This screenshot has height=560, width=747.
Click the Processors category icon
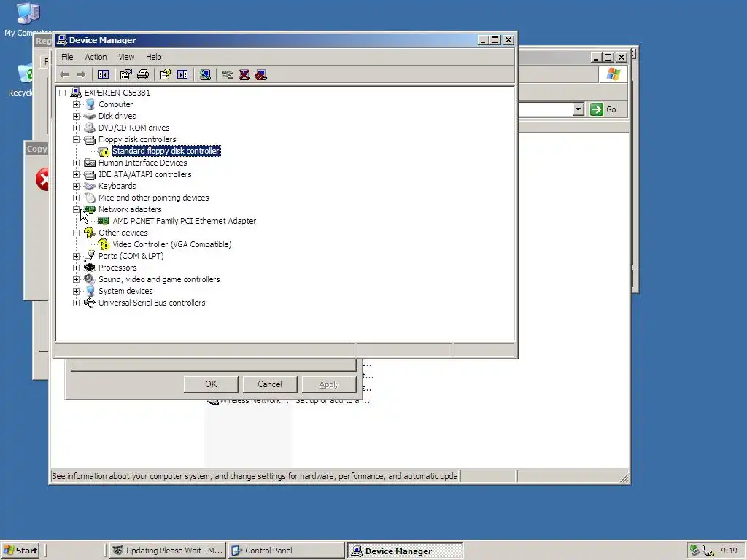click(x=90, y=268)
